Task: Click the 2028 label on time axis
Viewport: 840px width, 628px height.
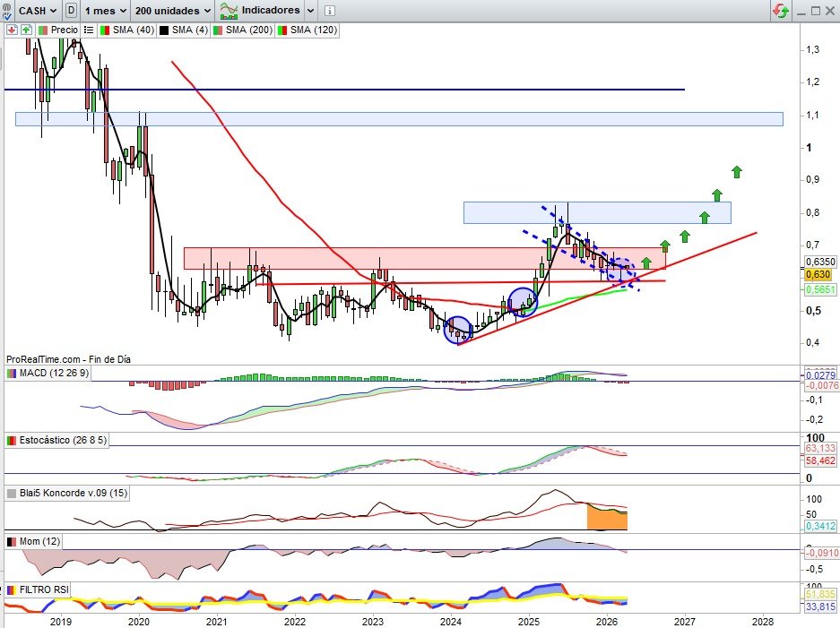Action: coord(762,622)
